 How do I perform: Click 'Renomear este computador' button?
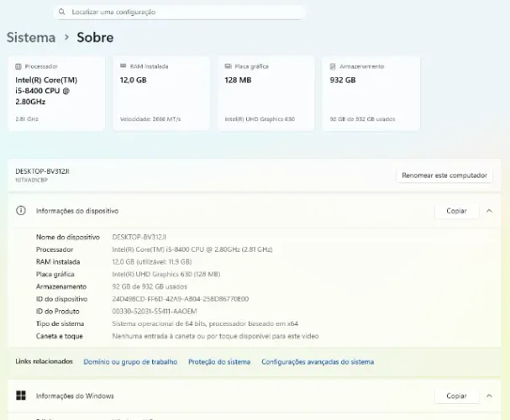pos(444,176)
